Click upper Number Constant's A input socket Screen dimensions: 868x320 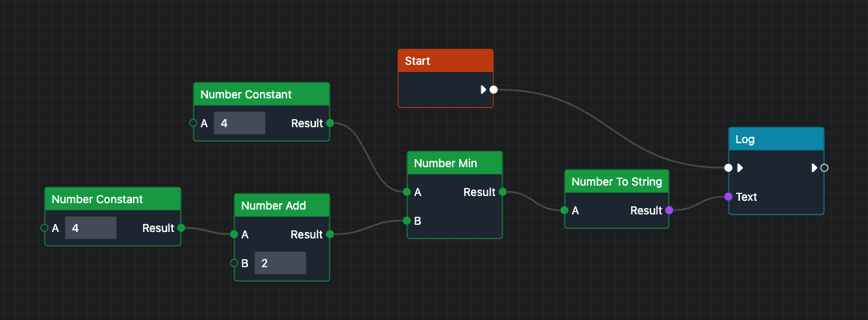[x=193, y=123]
